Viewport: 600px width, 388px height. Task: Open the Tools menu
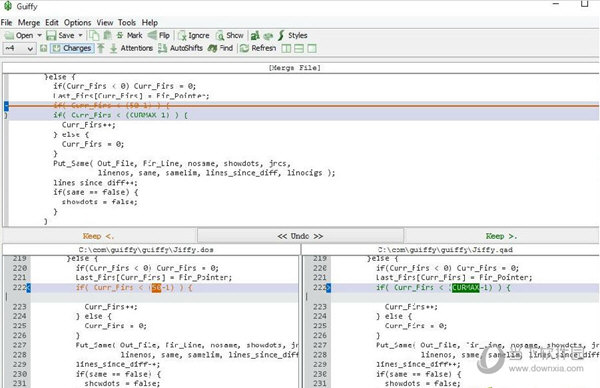127,23
